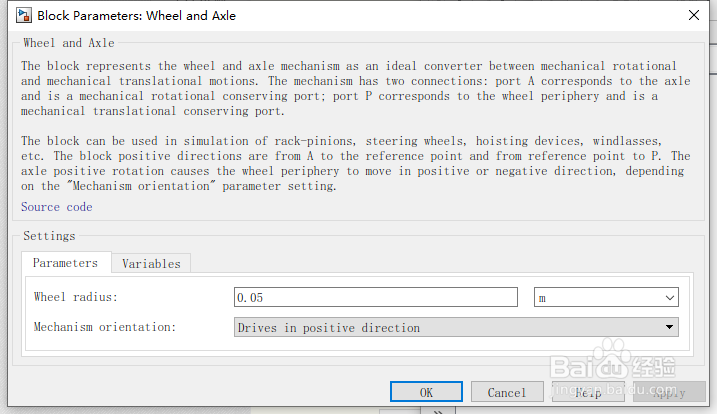Click the double-chevron expander below dialog
717x414 pixels.
(x=436, y=409)
